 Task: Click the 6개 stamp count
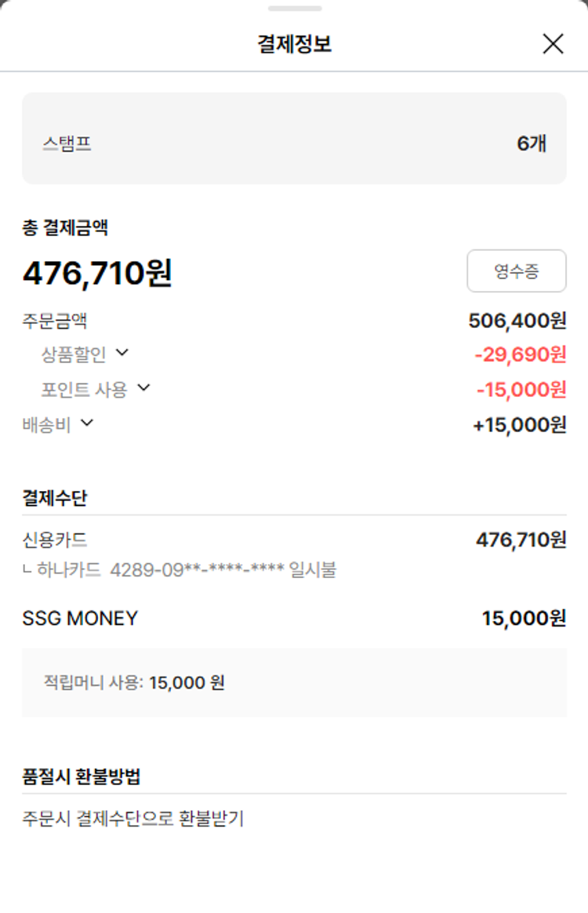click(531, 144)
